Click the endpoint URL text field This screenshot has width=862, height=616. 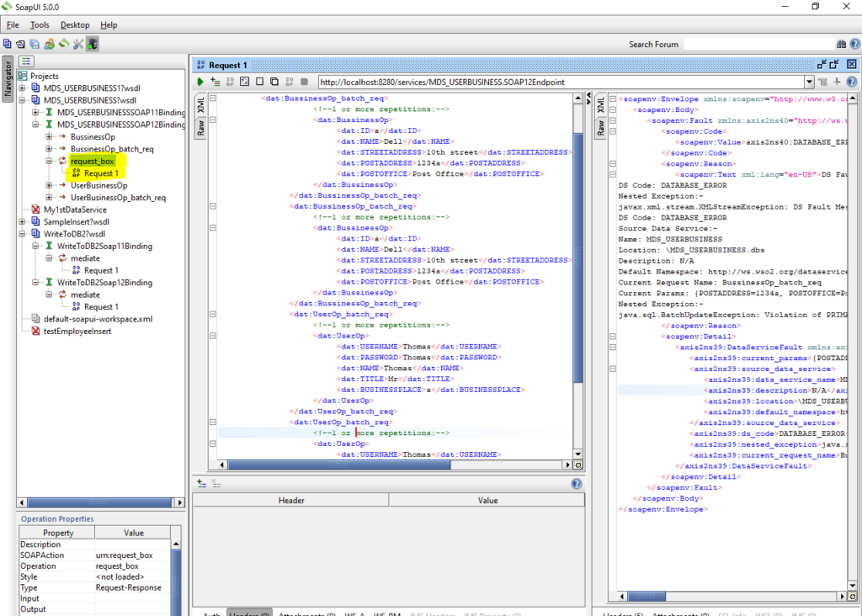(561, 82)
